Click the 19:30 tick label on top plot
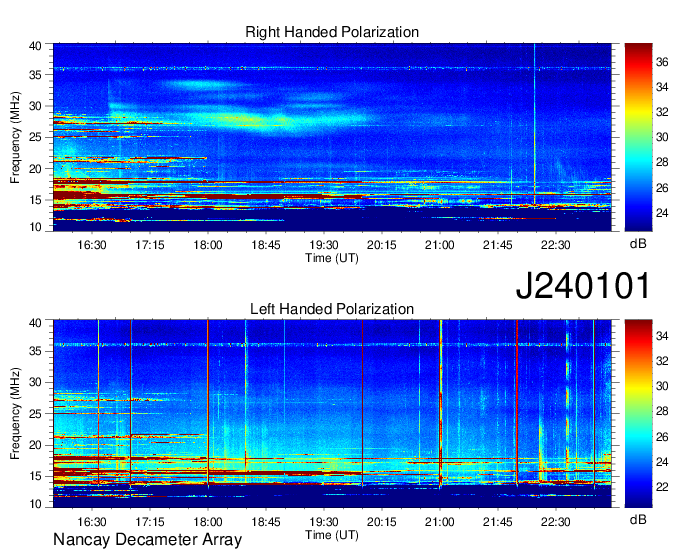Screen dimensions: 680x552 click(324, 245)
